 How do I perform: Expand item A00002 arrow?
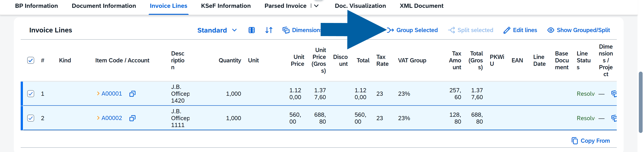tap(98, 118)
